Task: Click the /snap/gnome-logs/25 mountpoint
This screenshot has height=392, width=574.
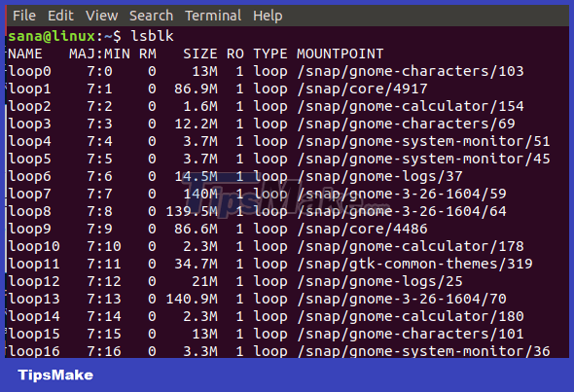Action: [380, 281]
